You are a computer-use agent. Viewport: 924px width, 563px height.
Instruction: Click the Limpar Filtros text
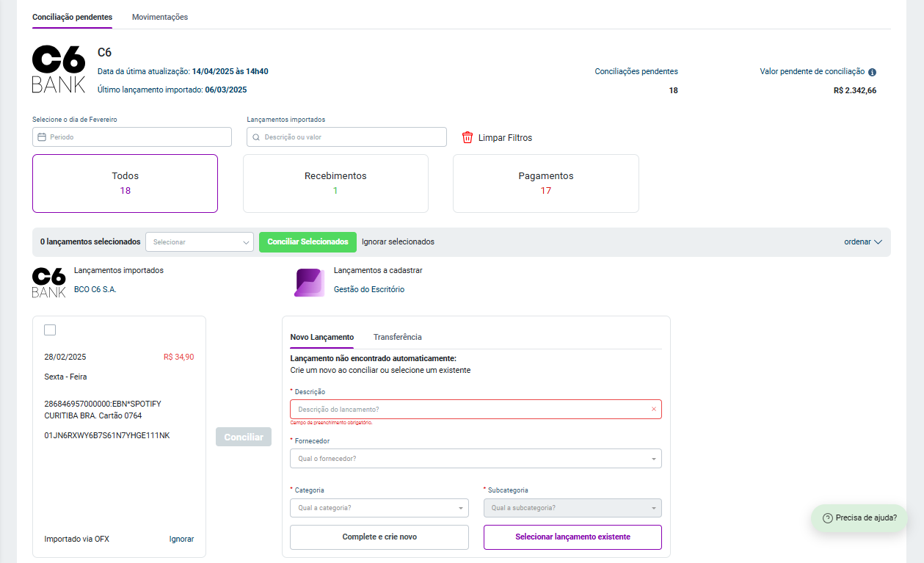(x=505, y=138)
